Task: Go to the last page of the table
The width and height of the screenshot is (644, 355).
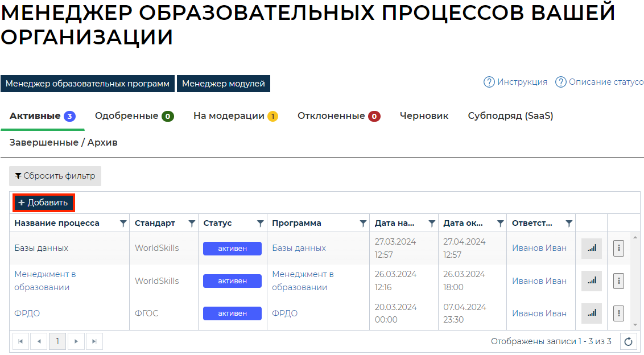Action: click(x=94, y=341)
